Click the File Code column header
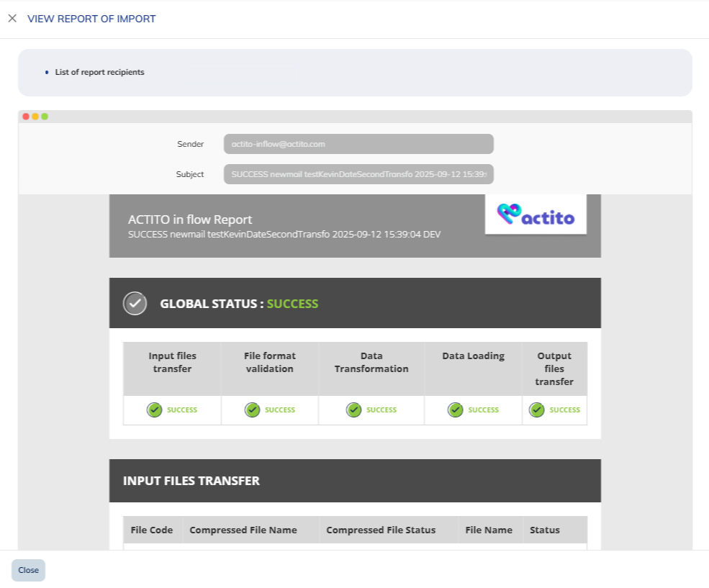Viewport: 709px width, 588px height. pos(152,530)
